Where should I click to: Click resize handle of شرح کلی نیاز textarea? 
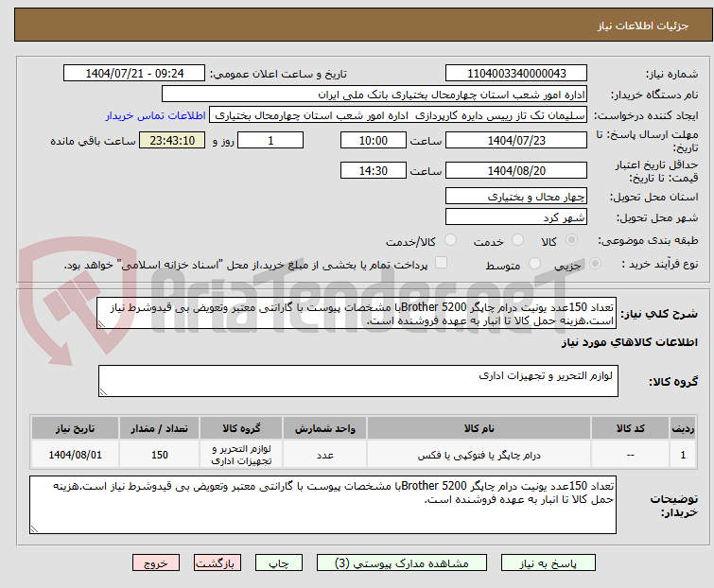101,324
